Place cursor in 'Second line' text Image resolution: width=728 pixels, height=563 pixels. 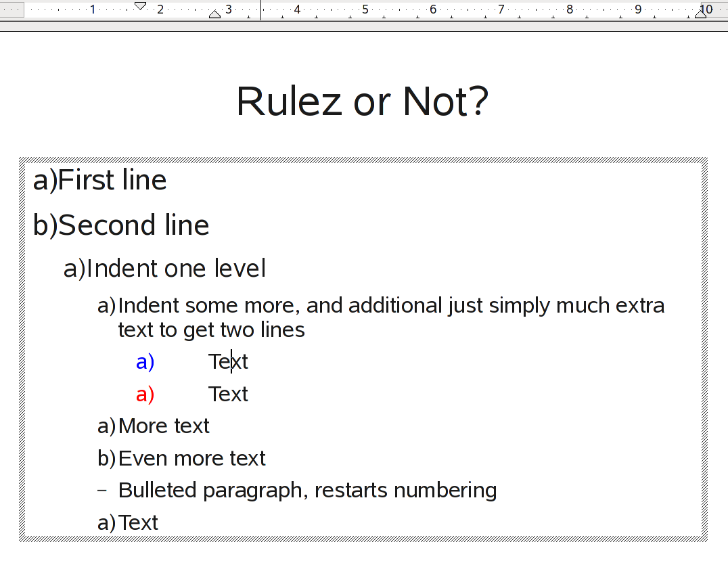tap(134, 225)
